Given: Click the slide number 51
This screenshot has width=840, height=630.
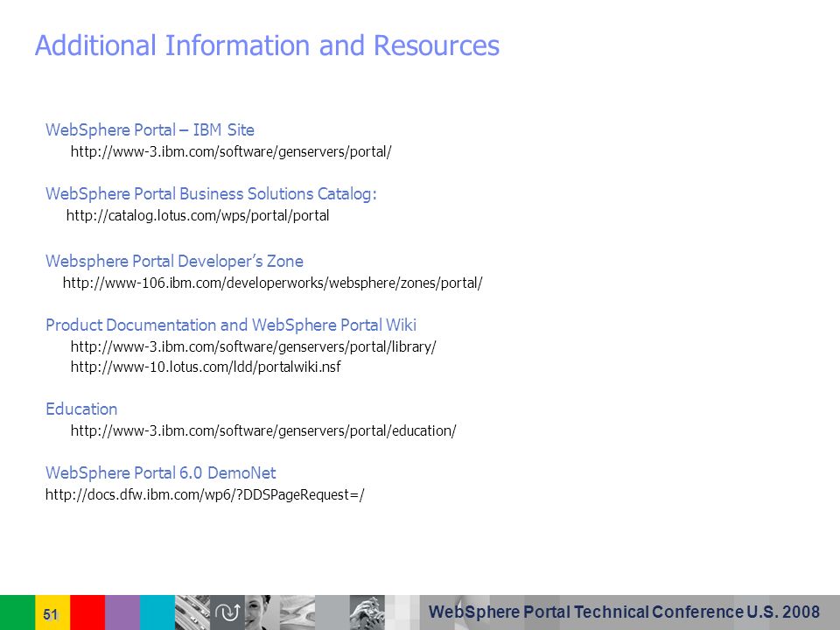Looking at the screenshot, I should pos(51,614).
